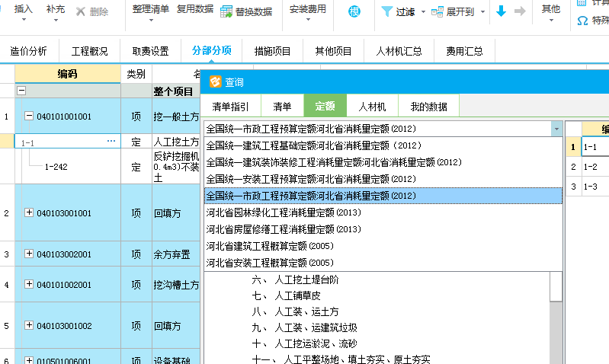Image resolution: width=609 pixels, height=364 pixels.
Task: Select chapter 九、人工装、运建筑垃圾
Action: (x=305, y=327)
